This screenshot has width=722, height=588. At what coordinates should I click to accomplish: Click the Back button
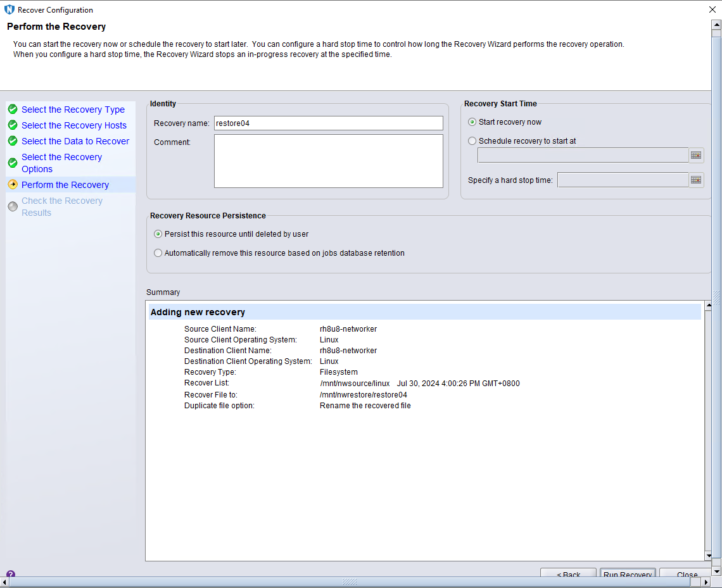coord(568,573)
